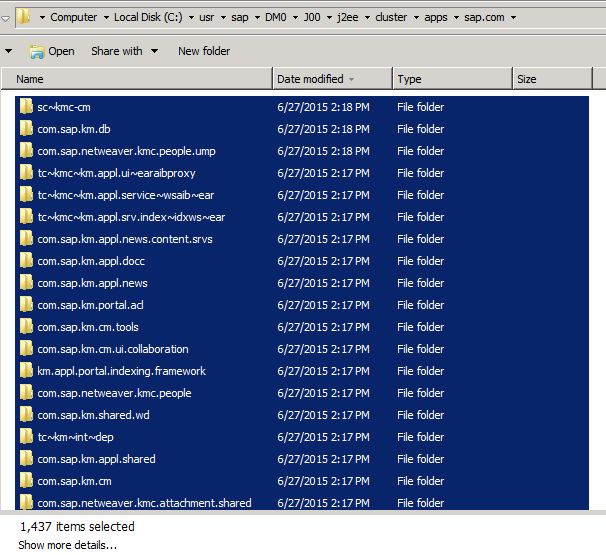The image size is (606, 555).
Task: Sort by the Name column header
Action: 137,79
